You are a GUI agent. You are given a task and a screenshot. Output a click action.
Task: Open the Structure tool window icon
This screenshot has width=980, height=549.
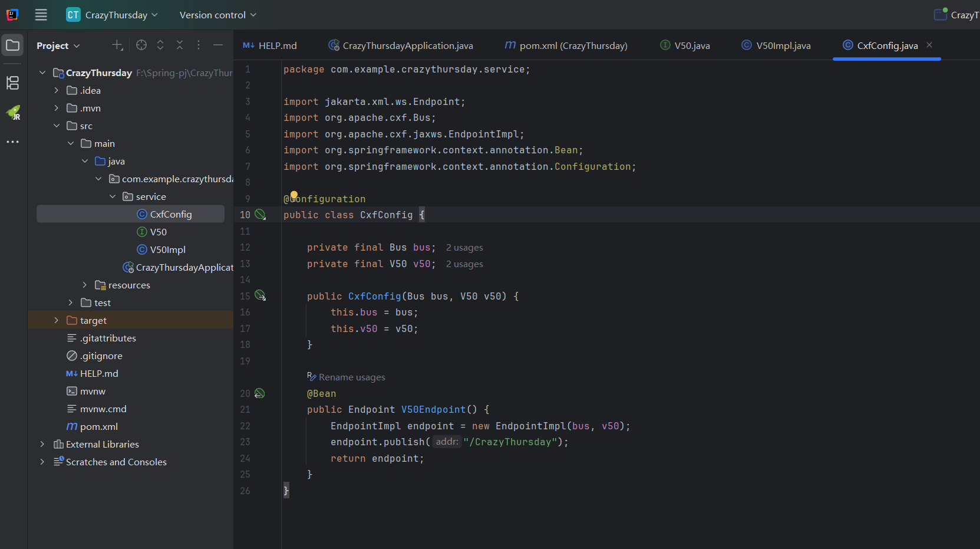point(12,83)
